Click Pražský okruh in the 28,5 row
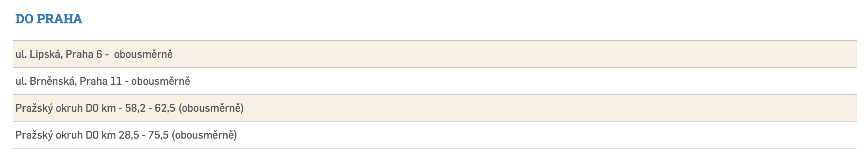The image size is (868, 160). coord(49,135)
